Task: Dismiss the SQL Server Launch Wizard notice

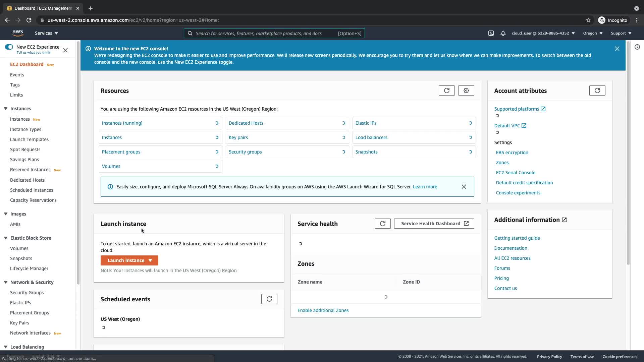Action: 464,187
